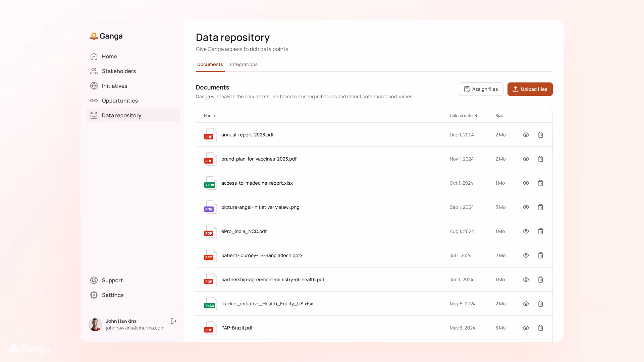Click the Ganga logo
644x362 pixels.
[106, 36]
